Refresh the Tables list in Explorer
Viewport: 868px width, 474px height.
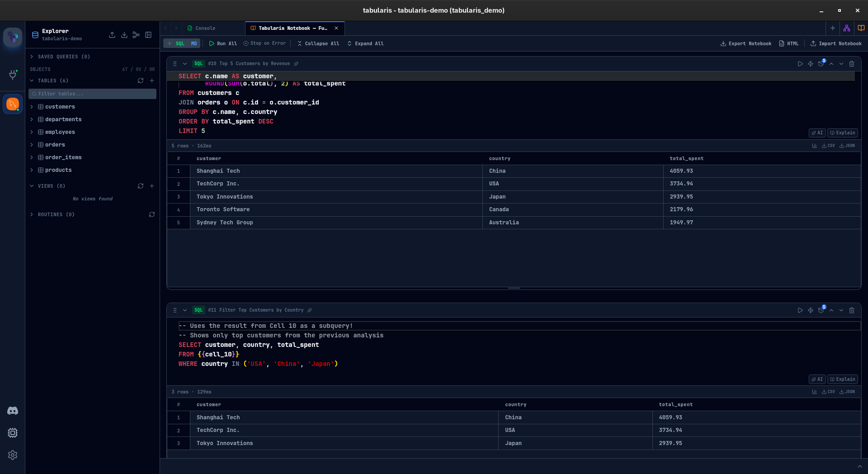click(141, 81)
